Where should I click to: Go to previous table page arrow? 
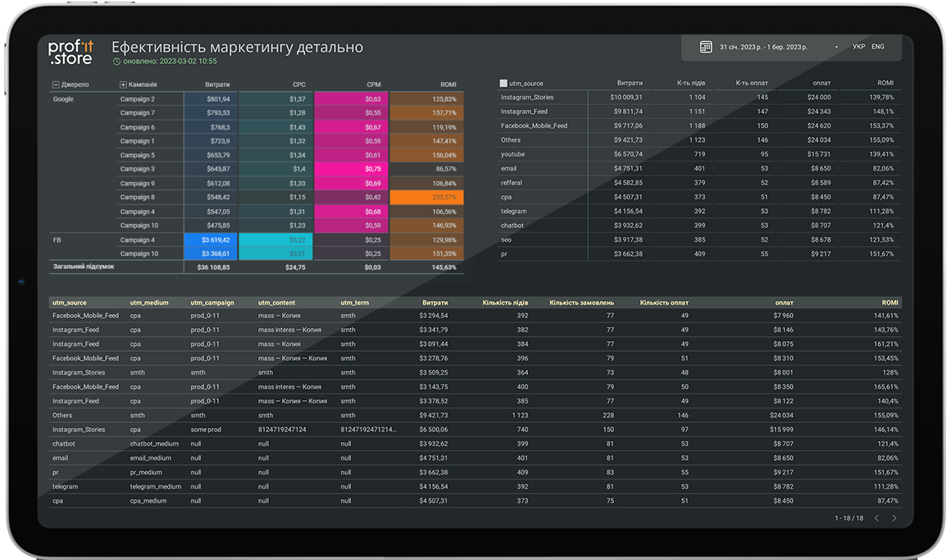point(876,518)
